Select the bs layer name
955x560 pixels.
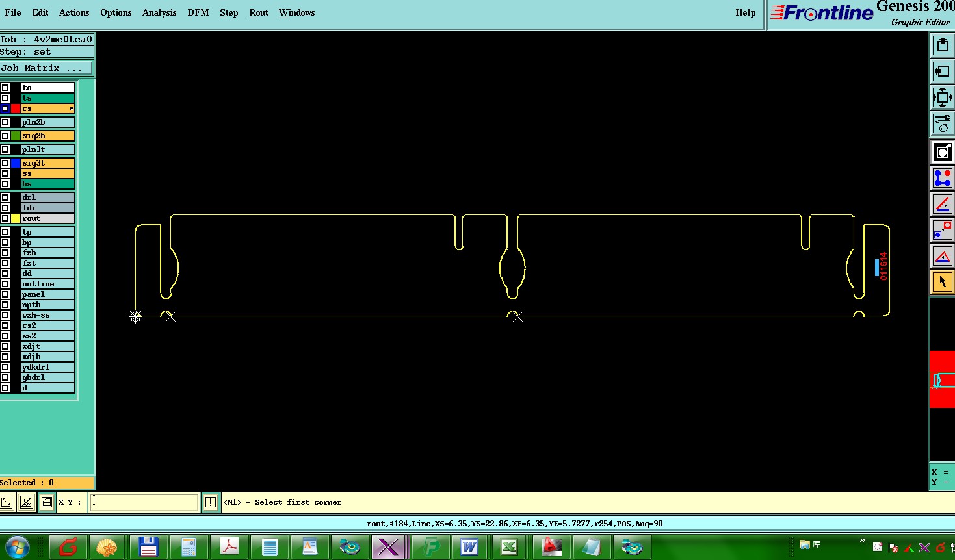47,184
